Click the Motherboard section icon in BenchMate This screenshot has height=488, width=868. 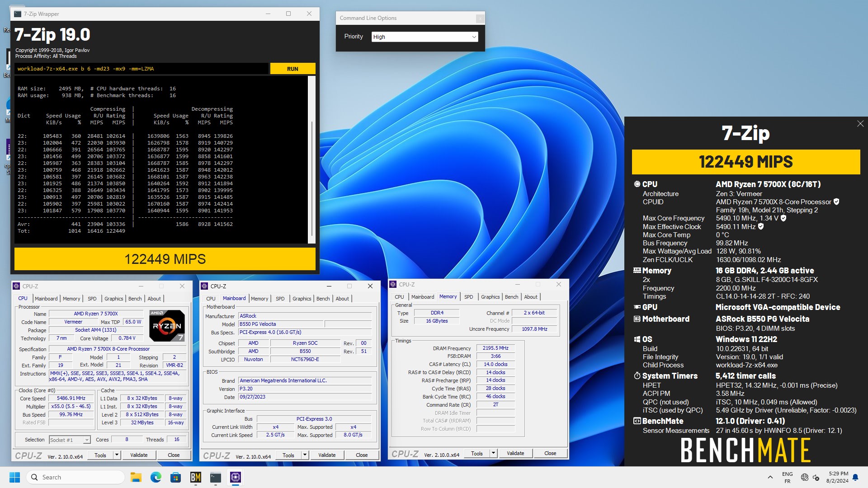[637, 319]
